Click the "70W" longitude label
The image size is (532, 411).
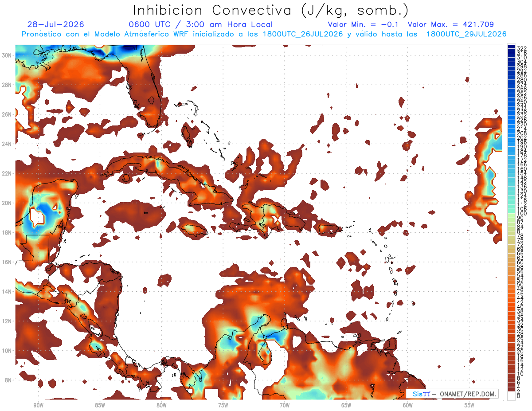[285, 405]
